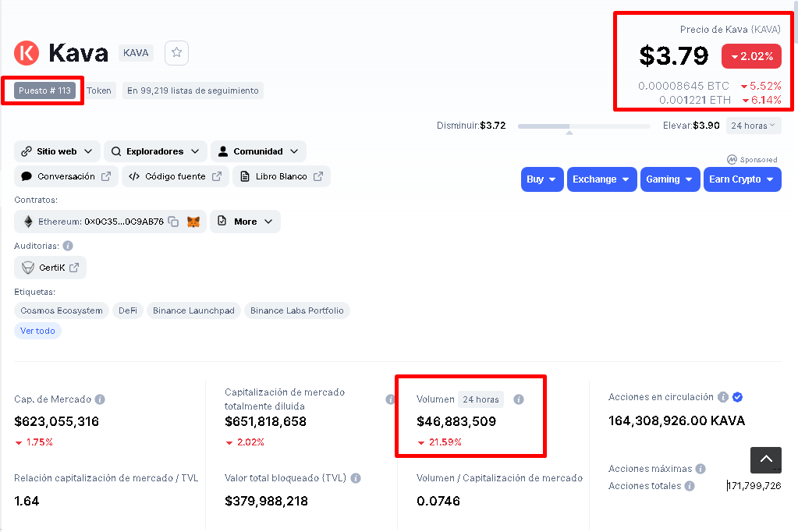The height and width of the screenshot is (532, 798).
Task: Click the Ethereum diamond icon
Action: pos(29,222)
